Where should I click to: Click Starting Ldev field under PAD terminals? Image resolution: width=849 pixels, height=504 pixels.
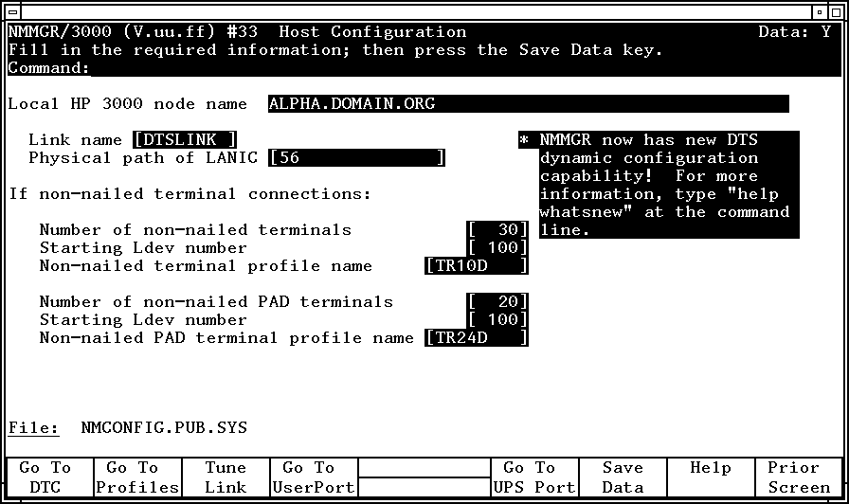click(497, 319)
